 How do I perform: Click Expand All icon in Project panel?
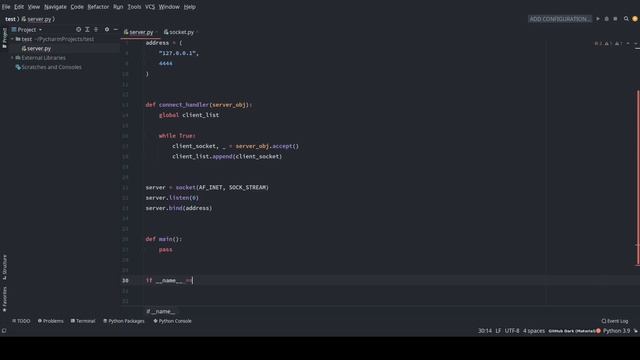click(x=87, y=29)
